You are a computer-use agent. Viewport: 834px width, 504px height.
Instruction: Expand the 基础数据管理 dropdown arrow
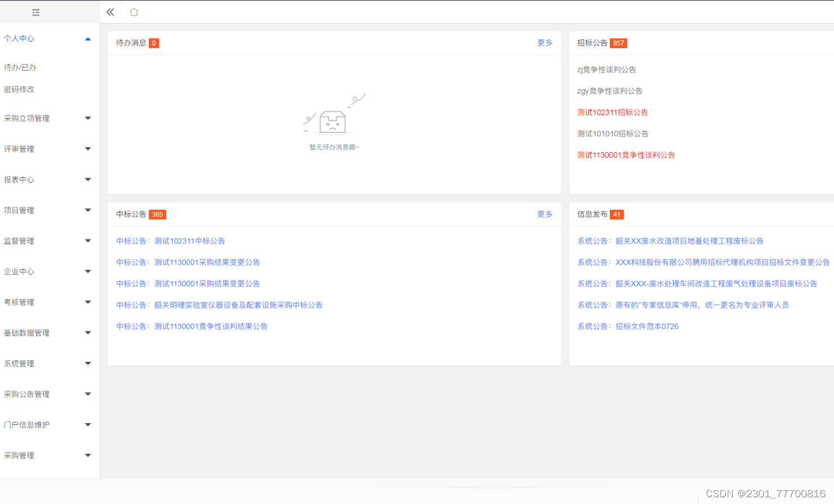pyautogui.click(x=88, y=333)
